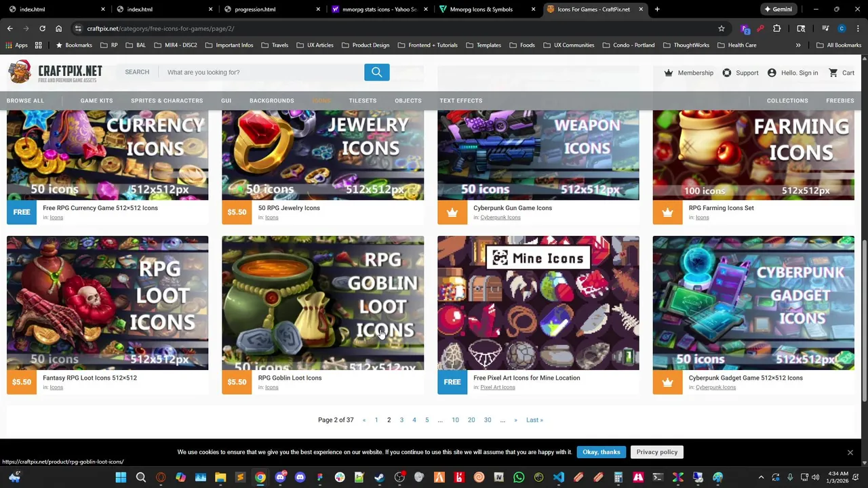Viewport: 868px width, 488px height.
Task: Click Okay, thanks cookie button
Action: point(601,452)
